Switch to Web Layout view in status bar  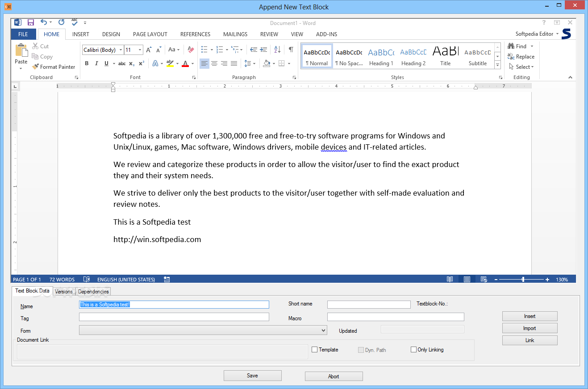point(484,279)
